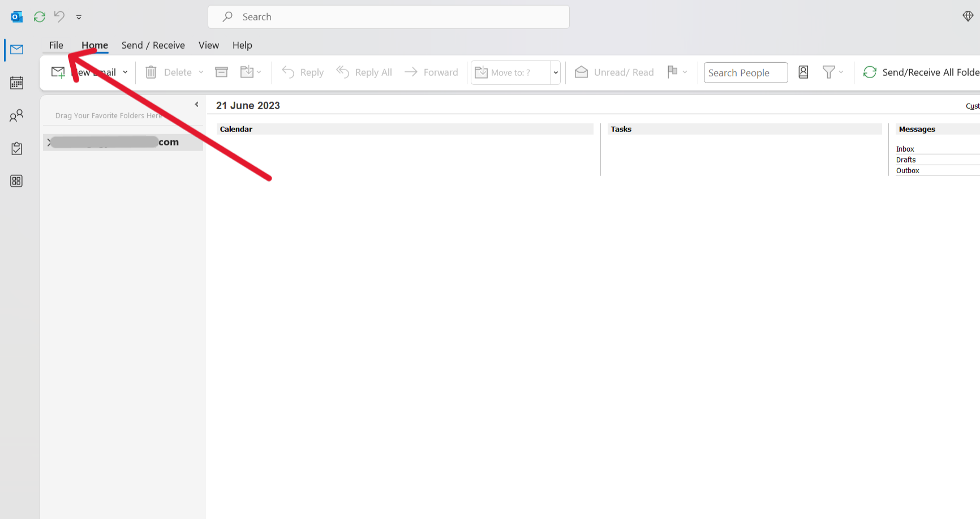Click the '21 June 2023' date heading
Image resolution: width=980 pixels, height=519 pixels.
click(248, 105)
